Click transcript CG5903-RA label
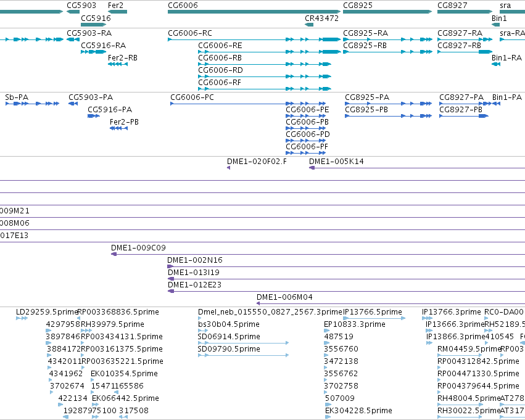 (89, 33)
